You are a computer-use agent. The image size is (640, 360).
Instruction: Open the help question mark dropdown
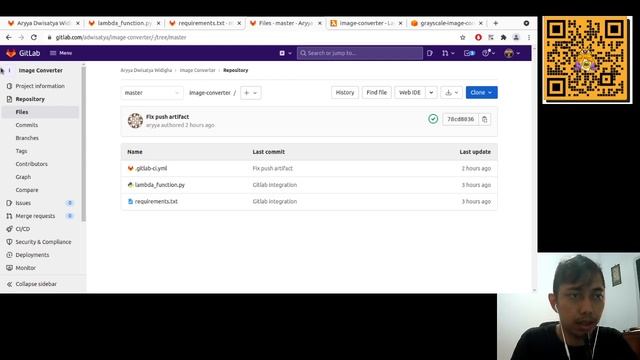click(x=488, y=53)
